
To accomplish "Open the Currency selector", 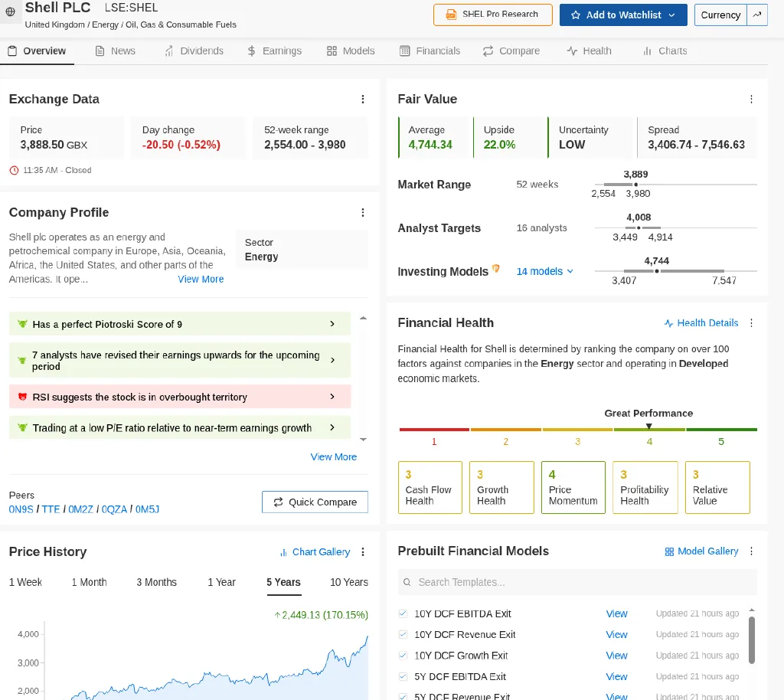I will click(720, 15).
